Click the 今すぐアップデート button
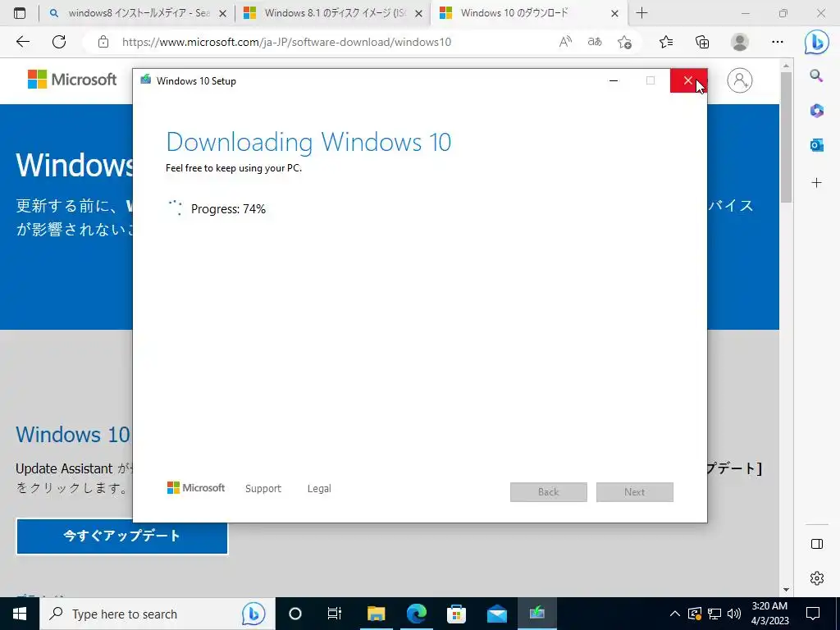Screen dimensions: 840x630 [x=122, y=536]
